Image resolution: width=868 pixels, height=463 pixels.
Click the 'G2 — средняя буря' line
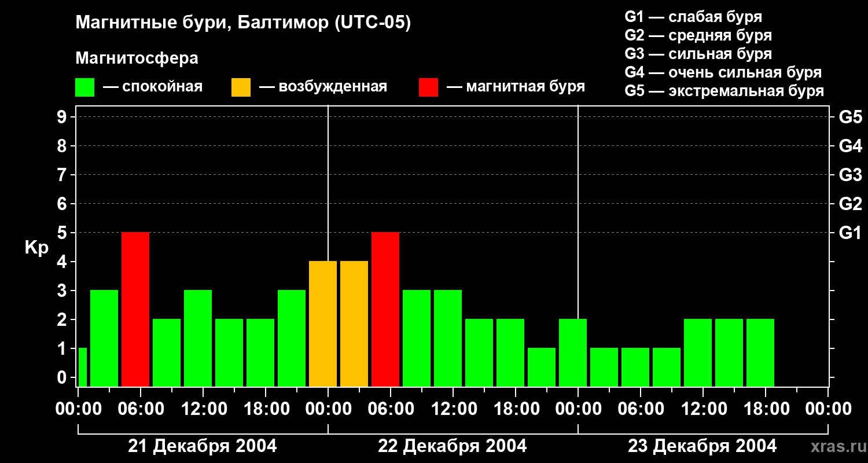click(x=698, y=35)
